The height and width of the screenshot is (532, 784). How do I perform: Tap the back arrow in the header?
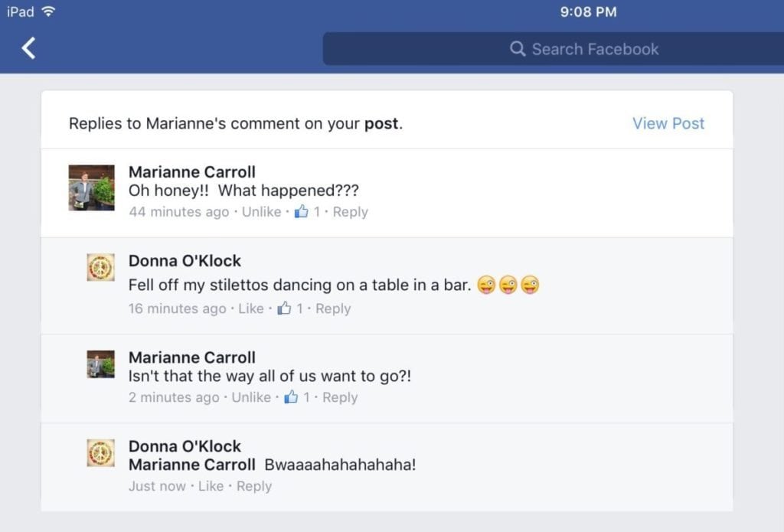point(28,48)
